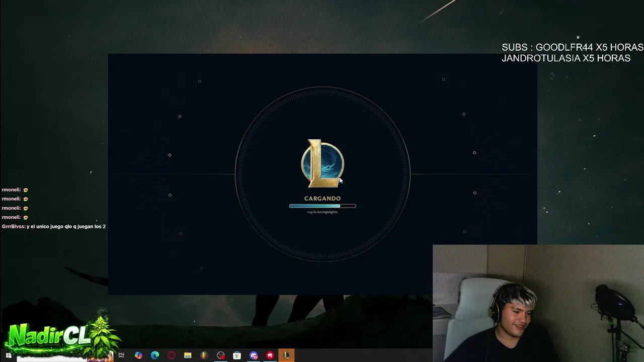Screen dimensions: 644x362
Task: Open Discord from the taskbar
Action: (x=254, y=355)
